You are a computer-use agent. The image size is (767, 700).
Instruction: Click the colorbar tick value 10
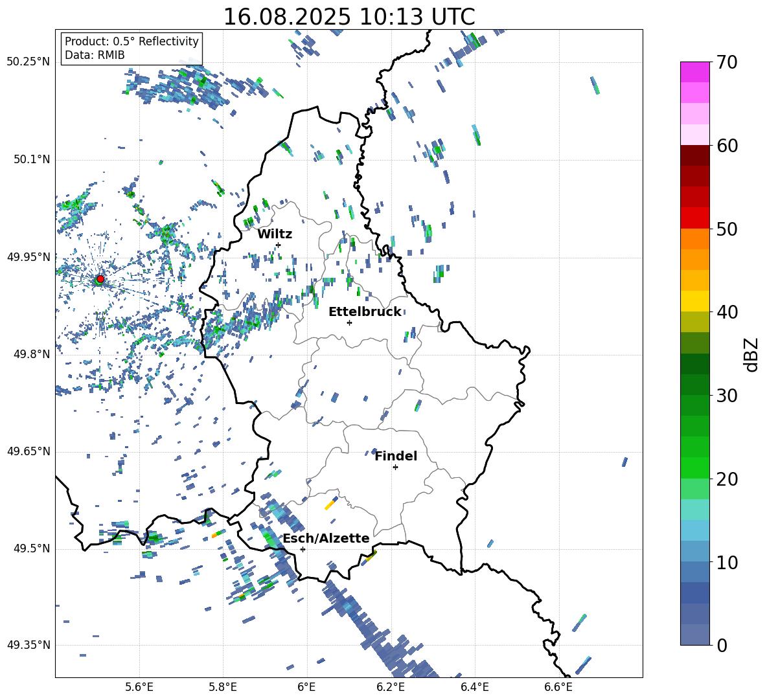(727, 562)
